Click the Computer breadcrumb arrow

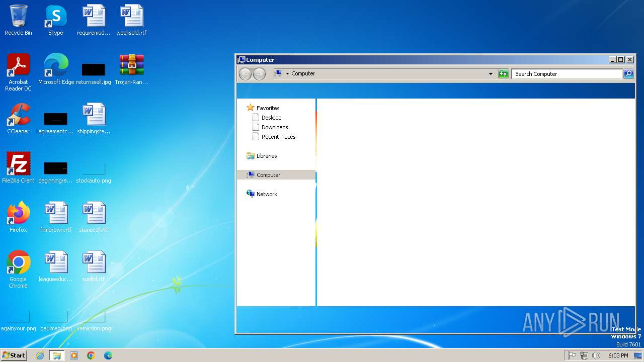pos(287,73)
